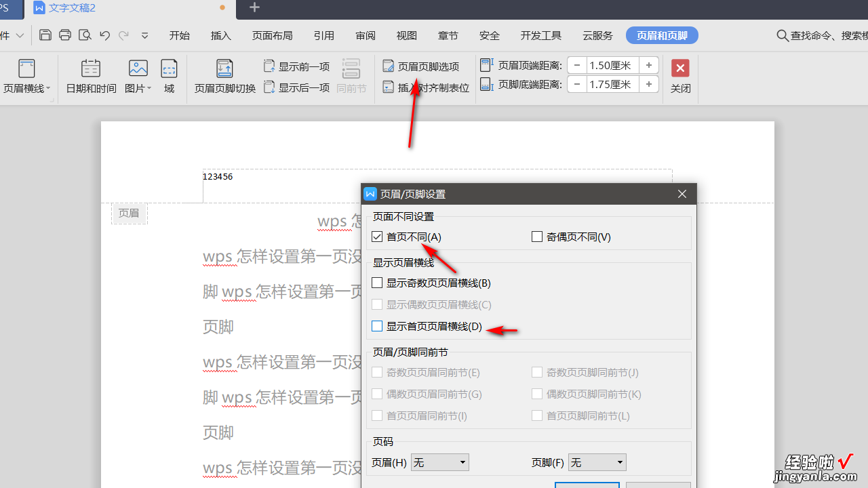868x488 pixels.
Task: Open the 页面布局 ribbon tab
Action: point(273,35)
